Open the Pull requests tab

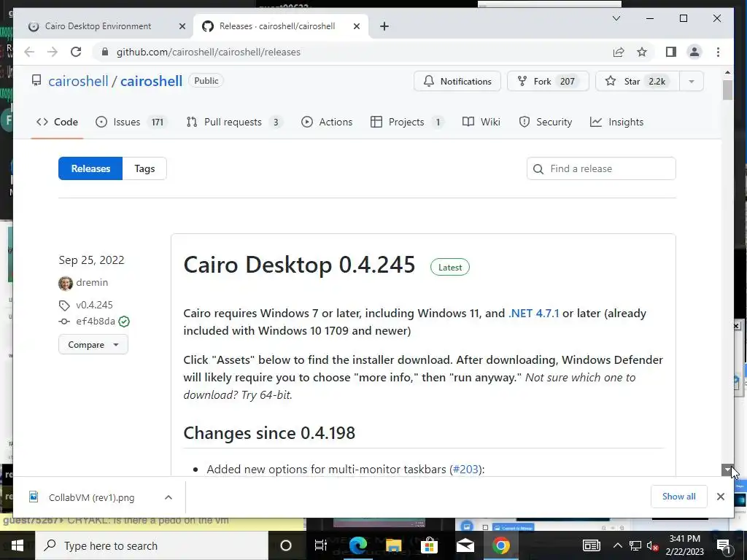point(235,122)
